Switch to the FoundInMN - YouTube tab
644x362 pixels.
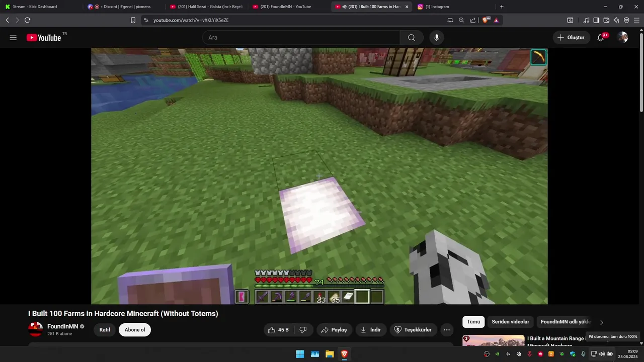pyautogui.click(x=289, y=7)
